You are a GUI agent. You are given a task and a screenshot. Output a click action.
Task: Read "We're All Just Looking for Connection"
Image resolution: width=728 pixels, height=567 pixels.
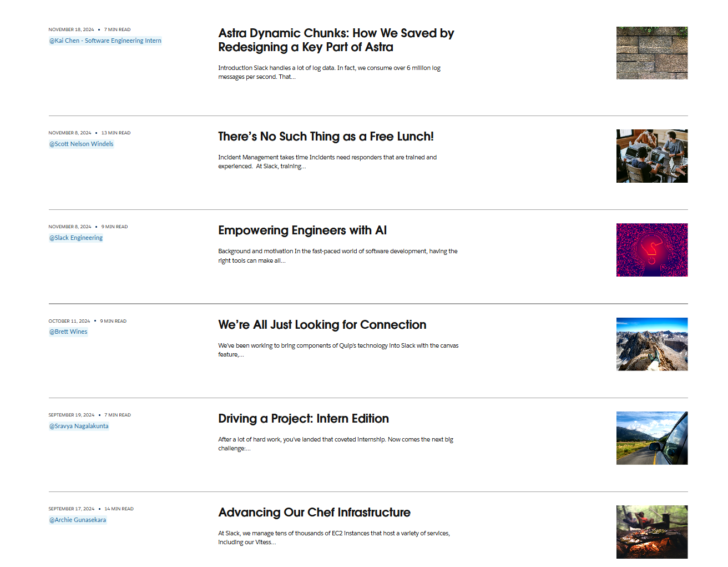[x=322, y=325]
